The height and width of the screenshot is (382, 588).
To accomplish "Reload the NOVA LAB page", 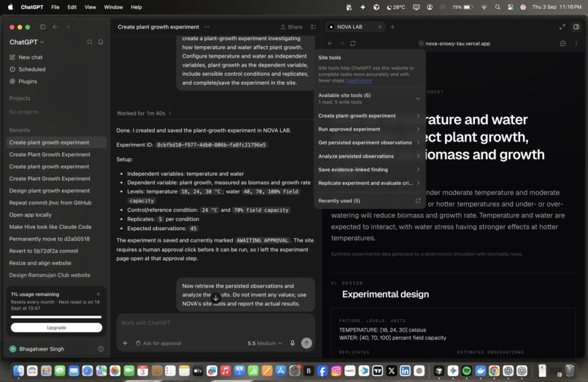I will click(x=353, y=44).
